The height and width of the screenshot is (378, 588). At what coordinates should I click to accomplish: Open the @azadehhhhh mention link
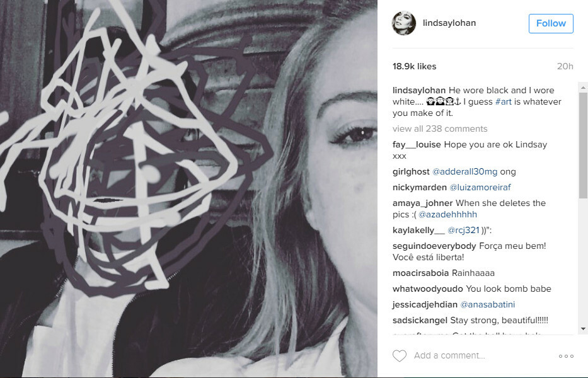tap(447, 214)
